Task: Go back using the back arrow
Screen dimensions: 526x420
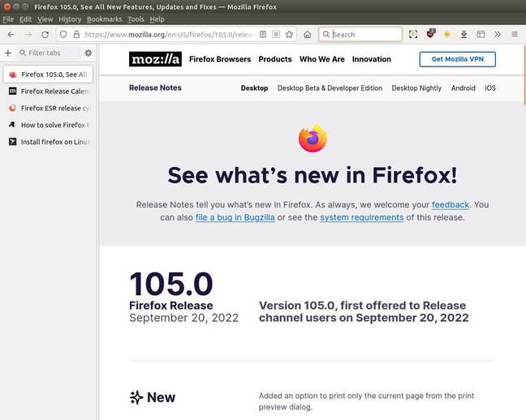Action: click(11, 35)
